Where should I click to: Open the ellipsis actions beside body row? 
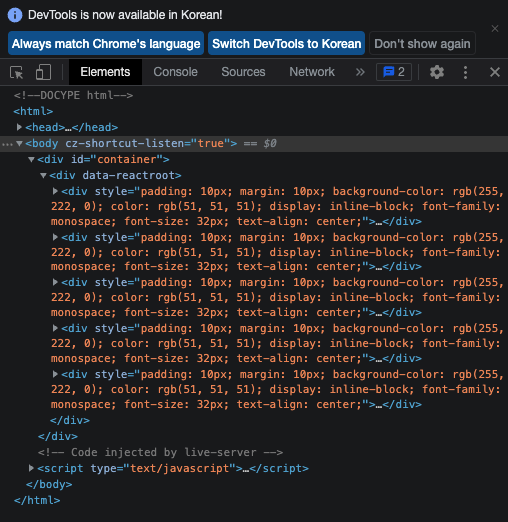point(7,144)
